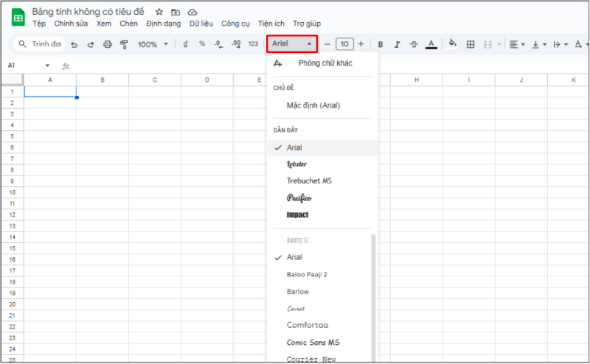Move spreadsheet with the folder icon

[x=176, y=13]
